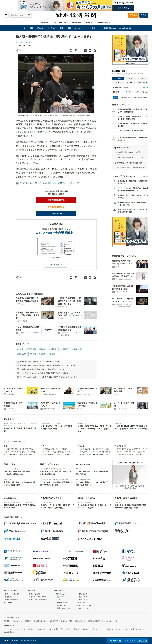Screen dimensions: 152x644
Task: Select the ゴルフ score tab
Action: tap(142, 79)
